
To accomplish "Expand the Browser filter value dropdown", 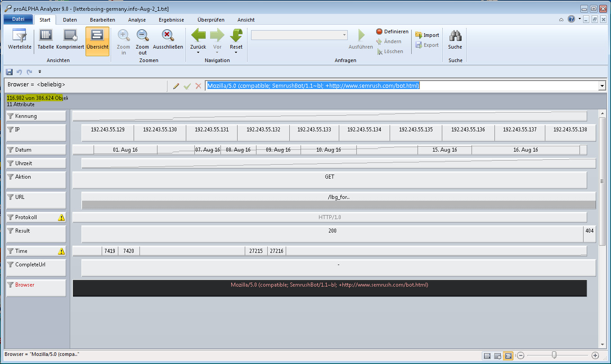I will click(x=602, y=86).
